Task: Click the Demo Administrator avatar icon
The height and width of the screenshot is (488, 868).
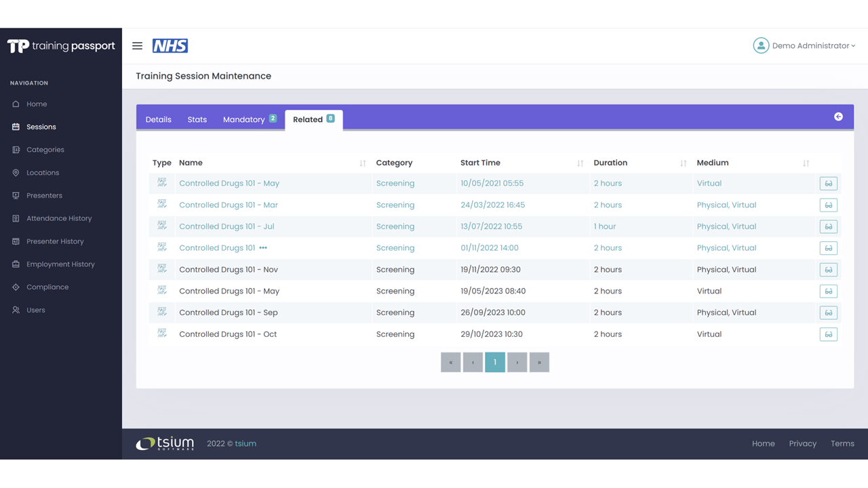Action: click(x=761, y=45)
